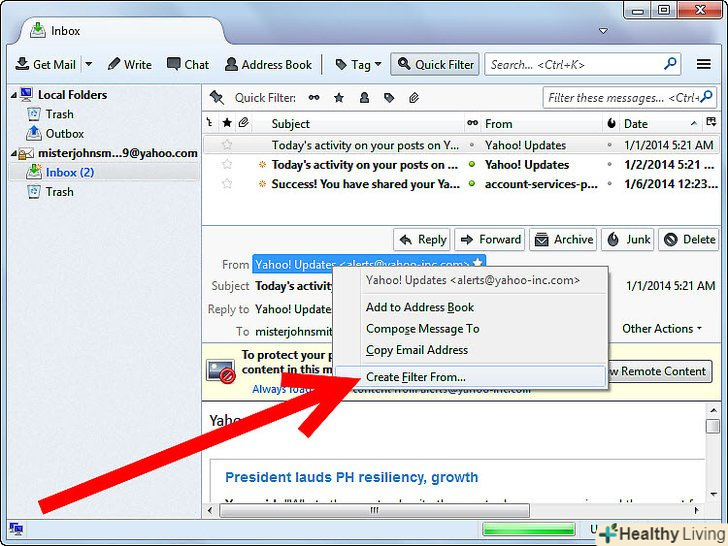Toggle the unread quick filter icon
This screenshot has height=546, width=728.
[x=314, y=98]
